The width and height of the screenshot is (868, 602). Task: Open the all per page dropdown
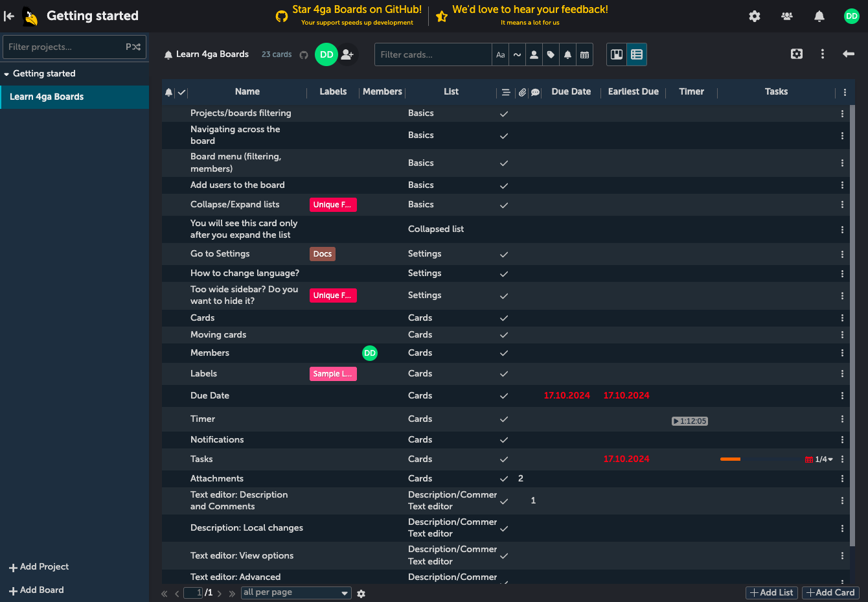pyautogui.click(x=296, y=593)
